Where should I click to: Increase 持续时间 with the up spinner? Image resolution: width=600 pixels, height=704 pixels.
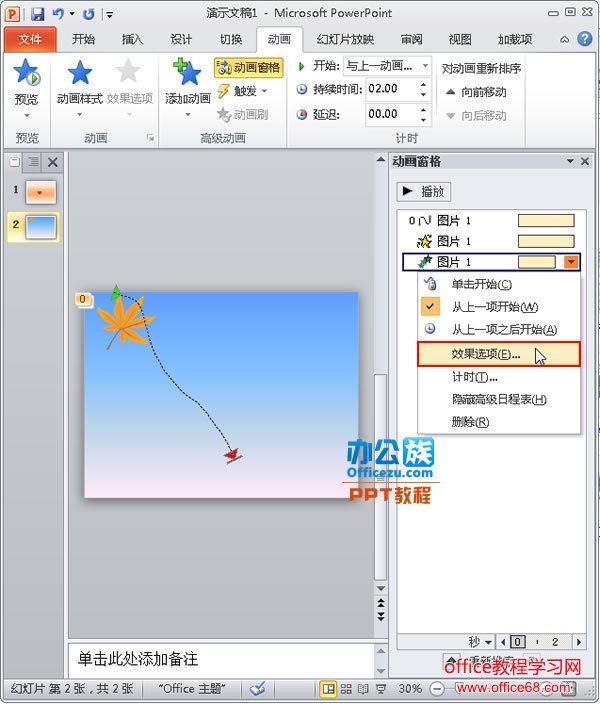click(424, 84)
